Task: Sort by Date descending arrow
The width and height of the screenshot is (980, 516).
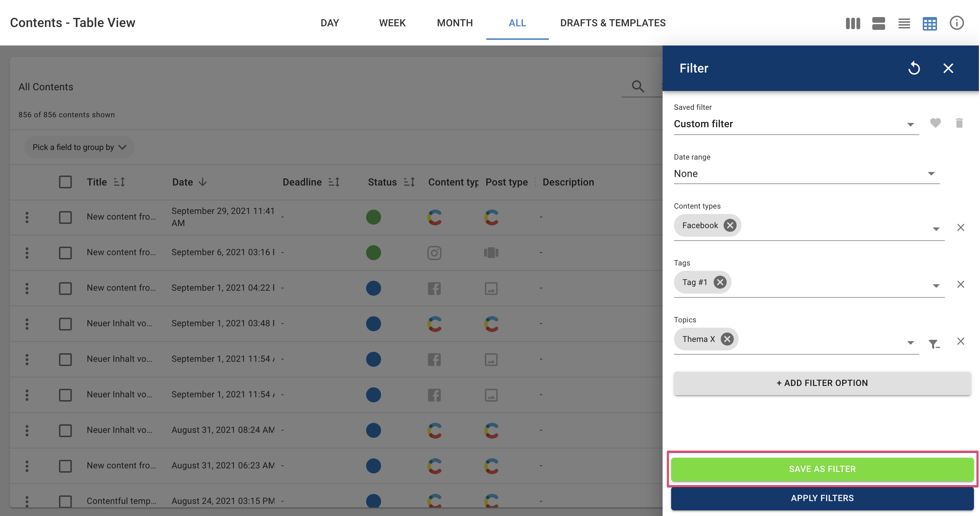Action: click(202, 182)
